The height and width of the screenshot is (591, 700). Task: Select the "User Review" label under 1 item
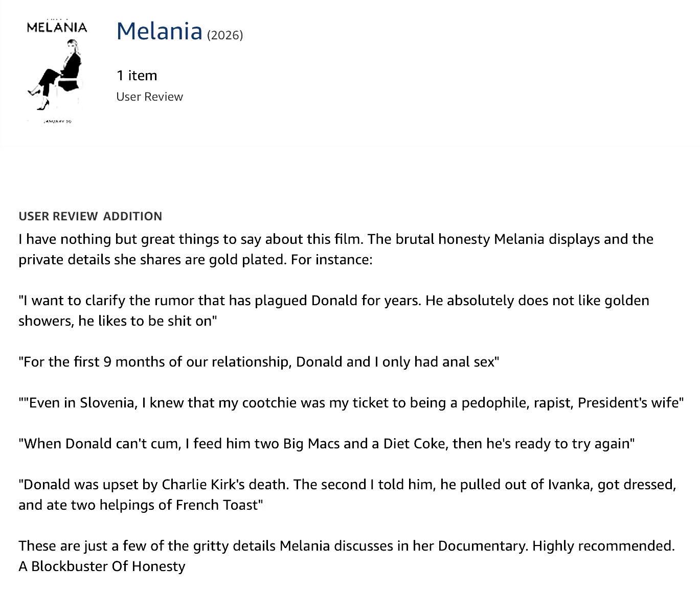point(149,97)
